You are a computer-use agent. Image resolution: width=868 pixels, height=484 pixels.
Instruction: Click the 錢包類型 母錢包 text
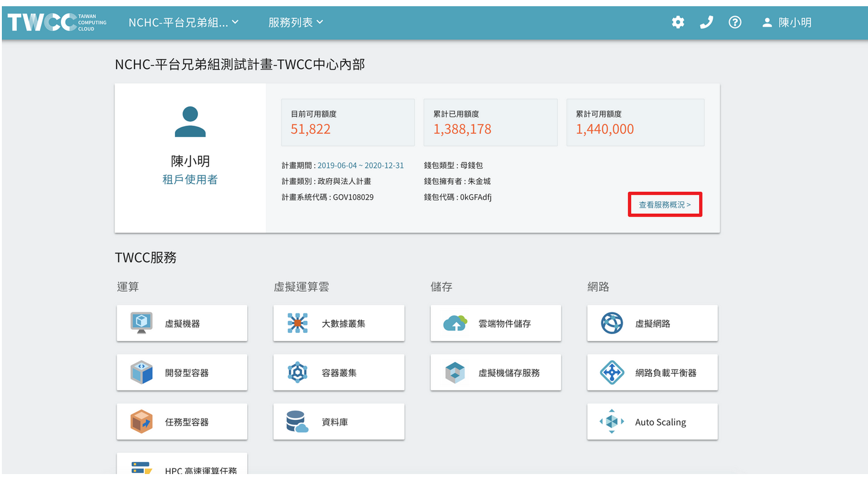(453, 165)
